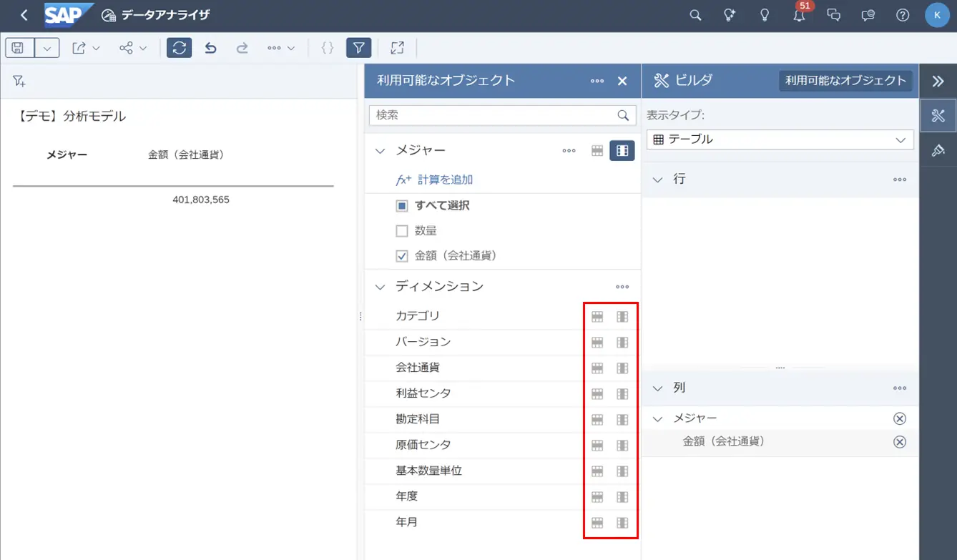Open the notifications bell showing 51
Viewport: 957px width, 560px height.
800,15
